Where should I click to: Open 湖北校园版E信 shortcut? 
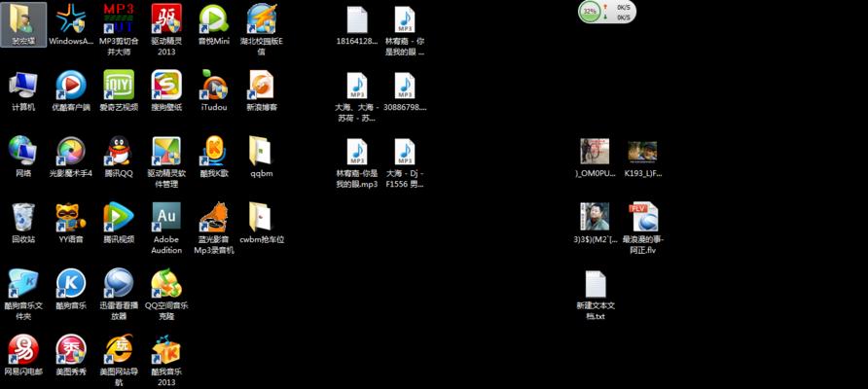click(x=262, y=30)
